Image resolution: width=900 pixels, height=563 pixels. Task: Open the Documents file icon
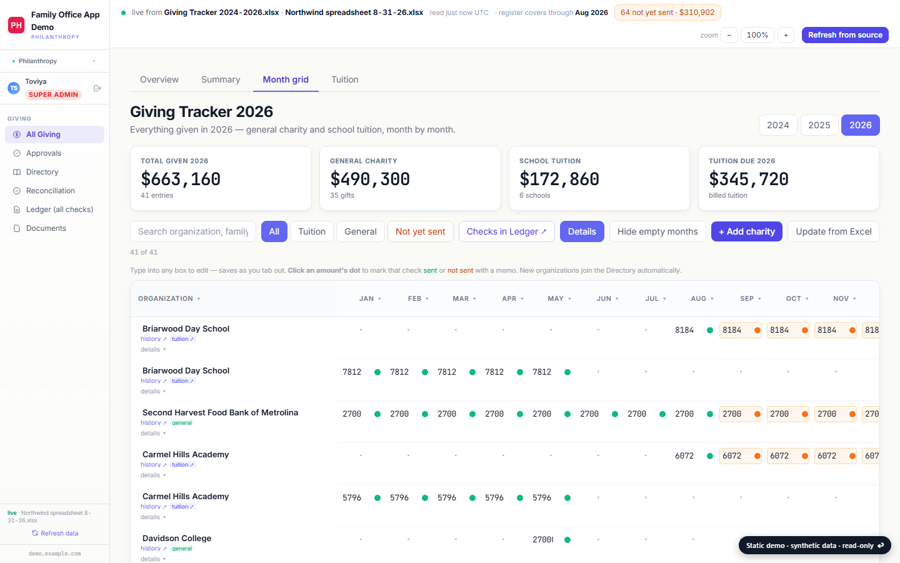(x=17, y=228)
